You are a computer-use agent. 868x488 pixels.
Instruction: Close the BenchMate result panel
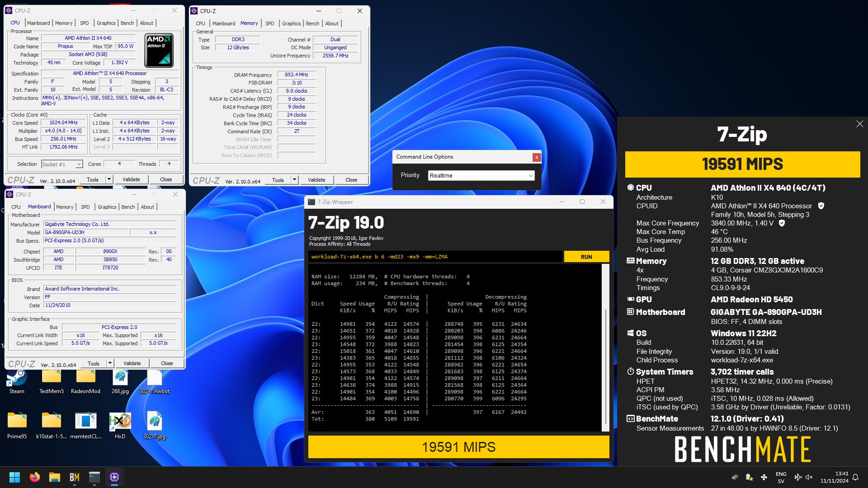click(x=859, y=124)
